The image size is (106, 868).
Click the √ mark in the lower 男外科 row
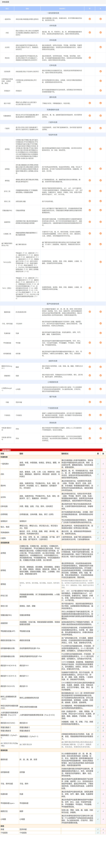tap(98, 486)
